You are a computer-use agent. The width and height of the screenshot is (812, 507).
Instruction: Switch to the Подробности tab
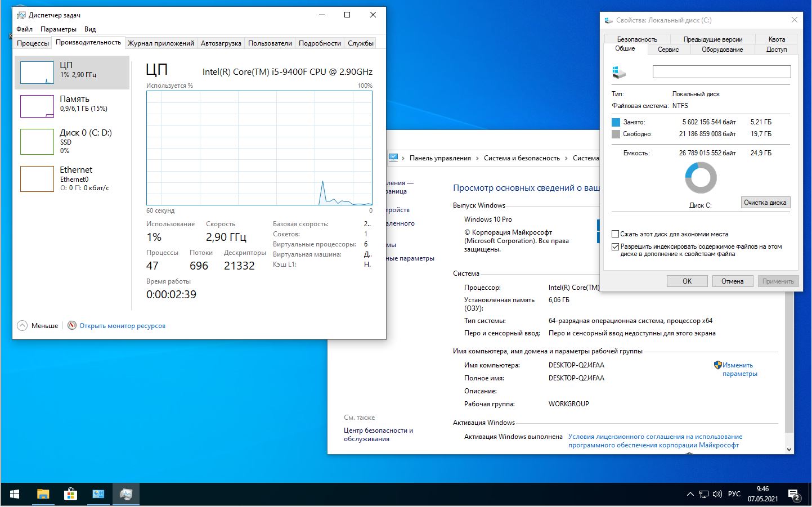click(320, 43)
